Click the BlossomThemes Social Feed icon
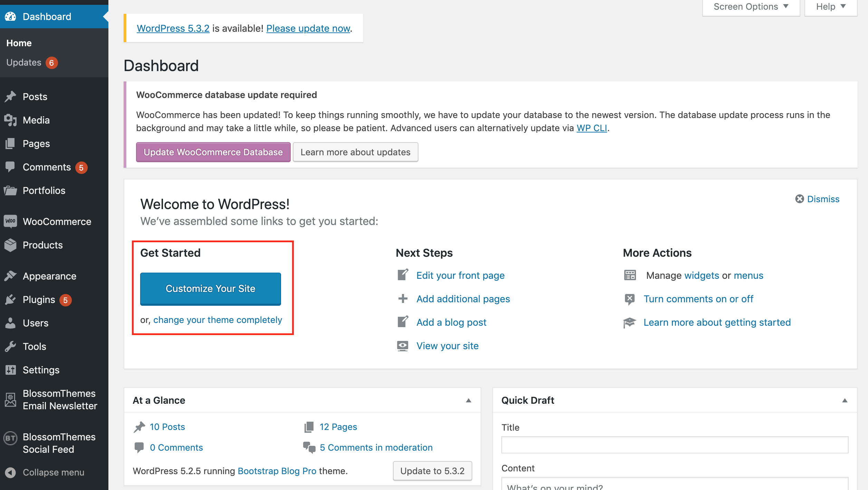The image size is (868, 490). point(10,438)
